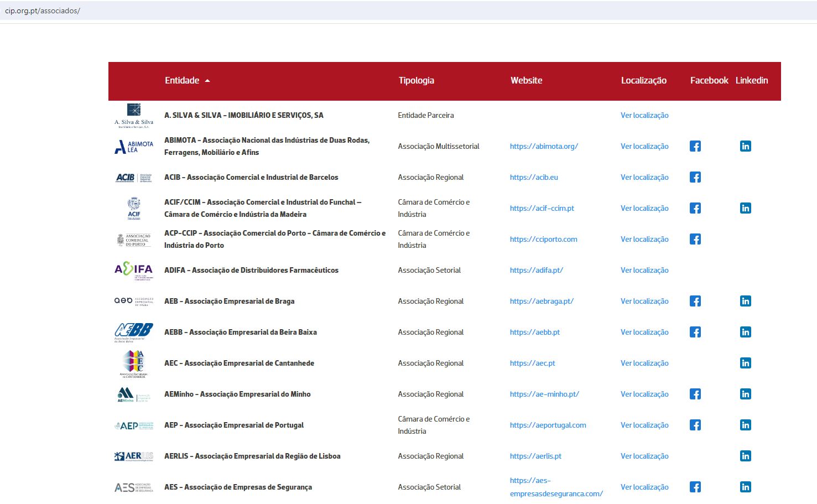Click Ver localização for AERLIS
Viewport: 817px width, 504px height.
pos(644,456)
